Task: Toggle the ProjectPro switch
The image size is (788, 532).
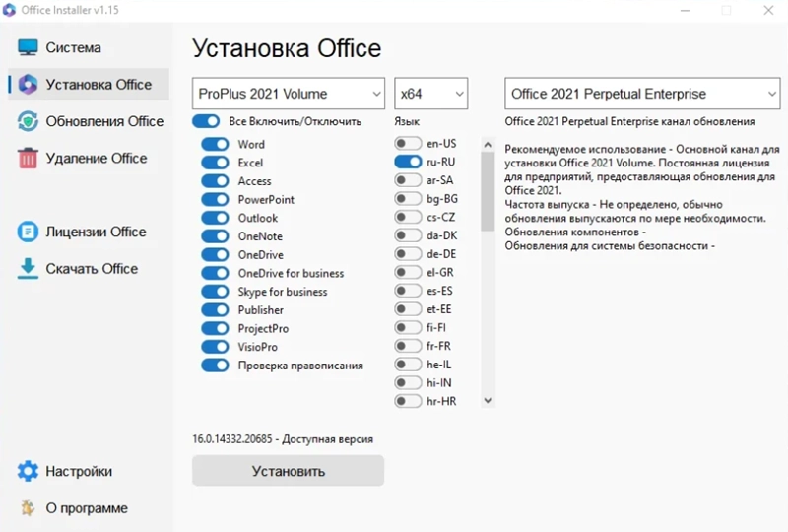Action: [x=215, y=328]
